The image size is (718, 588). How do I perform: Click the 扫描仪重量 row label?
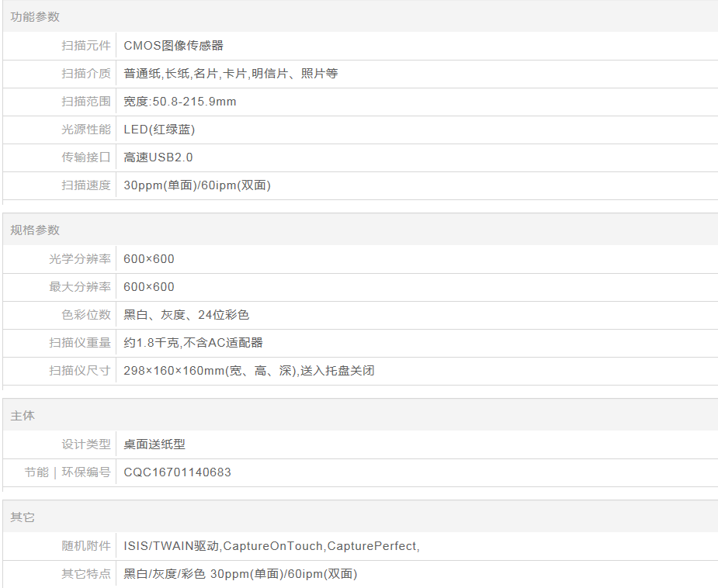pyautogui.click(x=80, y=343)
